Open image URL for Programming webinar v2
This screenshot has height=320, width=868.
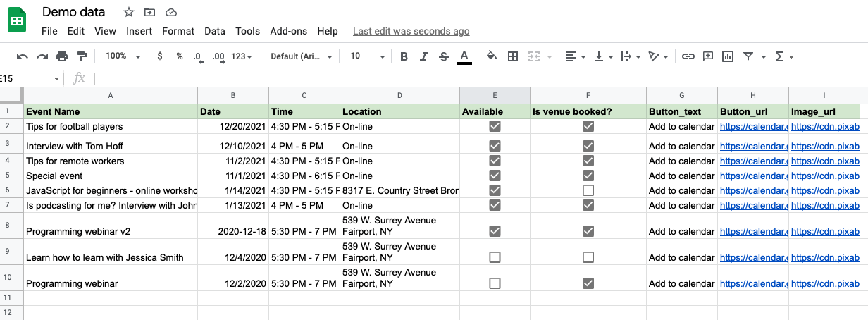(825, 231)
